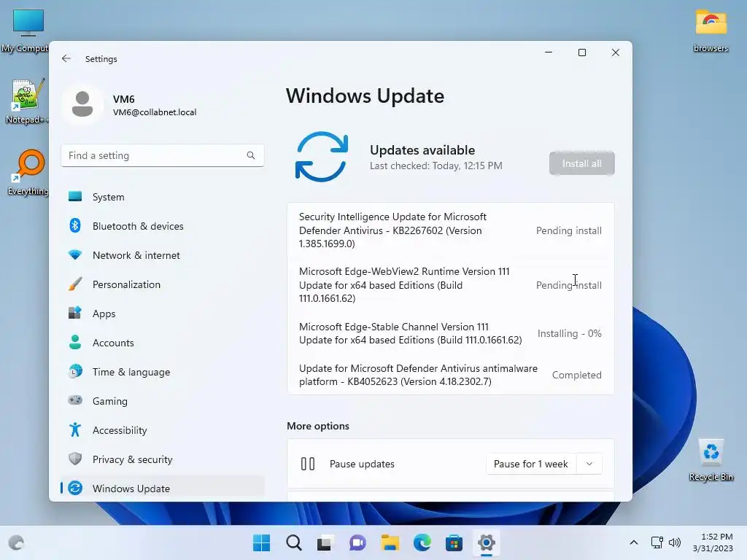Open Apps settings category
The image size is (747, 560).
coord(163,314)
